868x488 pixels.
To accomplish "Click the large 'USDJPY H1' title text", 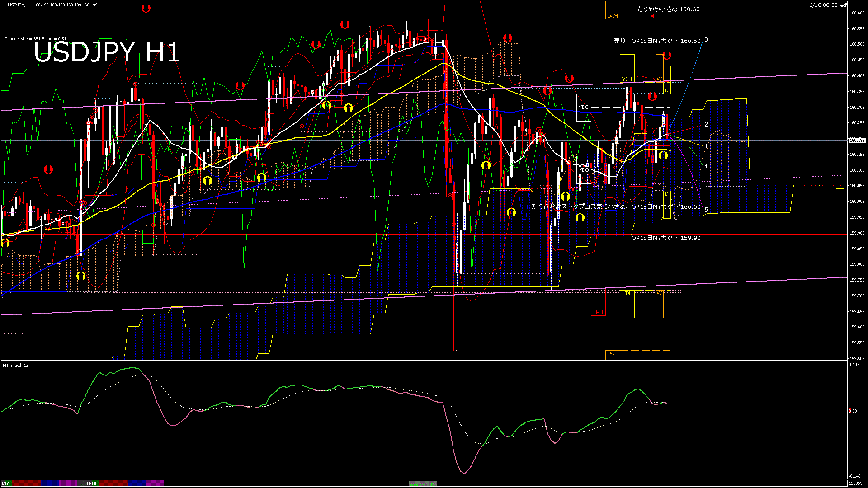I will (x=107, y=52).
